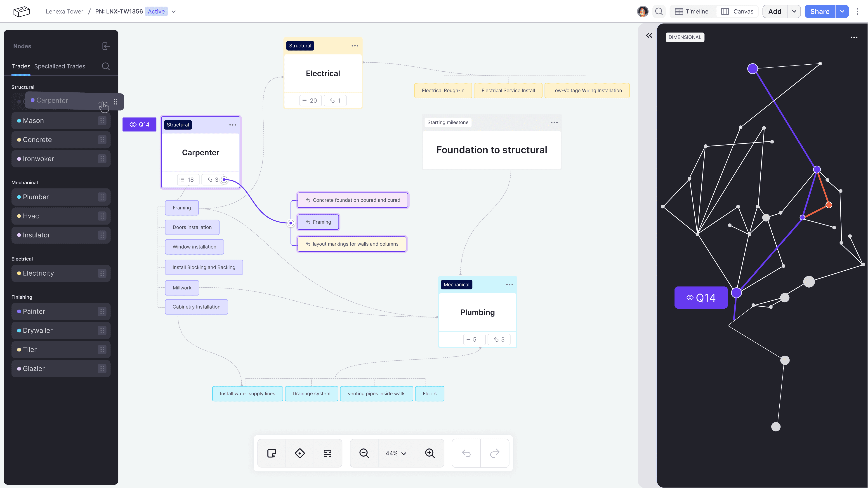Open the vertical kebab menu in header
This screenshot has width=868, height=488.
pos(858,12)
